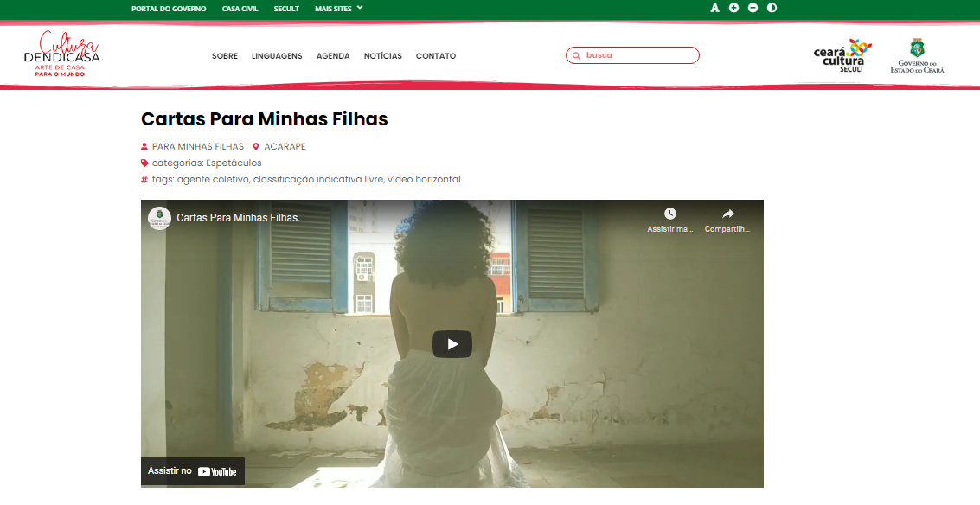Click the letter A accessibility icon
Screen dimensions: 980x505
point(714,8)
